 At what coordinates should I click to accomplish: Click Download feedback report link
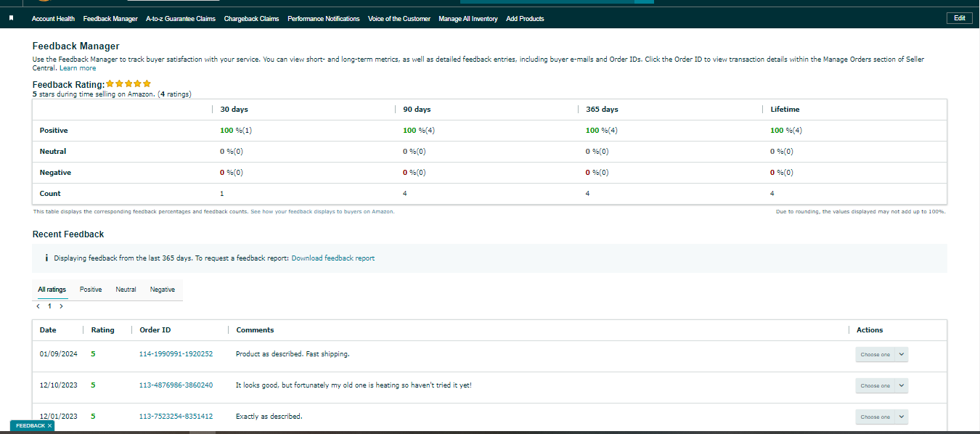click(x=333, y=258)
